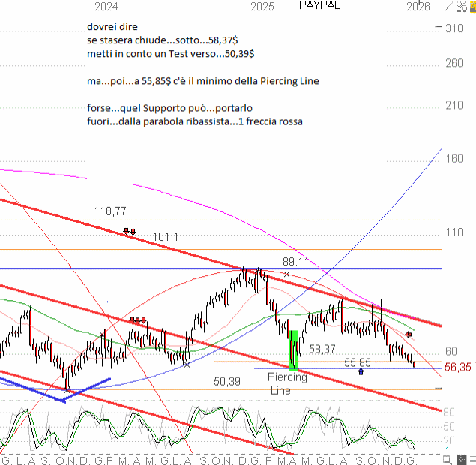Click the 58,37 support price label
Screen dimensions: 476x465
(322, 349)
